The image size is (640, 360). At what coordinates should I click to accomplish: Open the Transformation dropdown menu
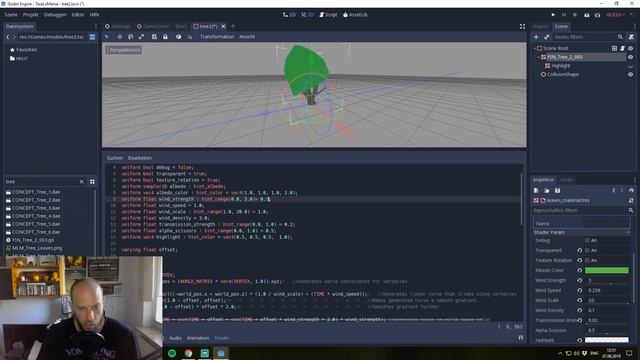[x=217, y=37]
